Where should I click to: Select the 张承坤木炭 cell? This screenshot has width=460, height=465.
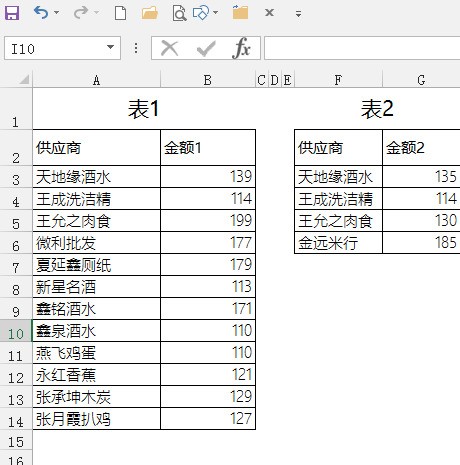point(96,397)
